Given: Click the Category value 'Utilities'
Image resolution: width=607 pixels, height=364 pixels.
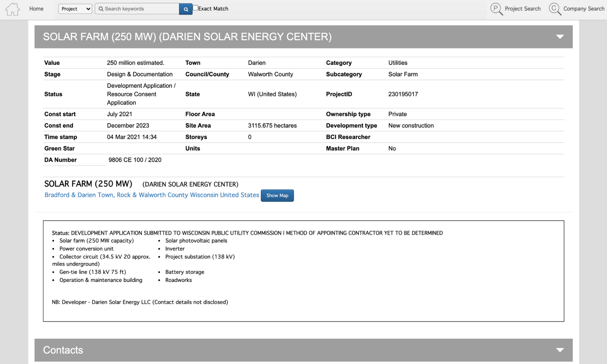Looking at the screenshot, I should coord(398,63).
